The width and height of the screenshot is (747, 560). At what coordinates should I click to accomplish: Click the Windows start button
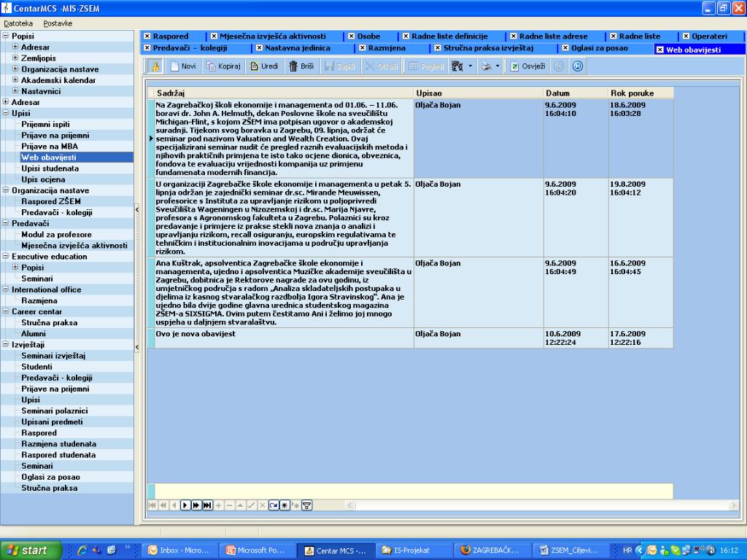click(x=31, y=551)
